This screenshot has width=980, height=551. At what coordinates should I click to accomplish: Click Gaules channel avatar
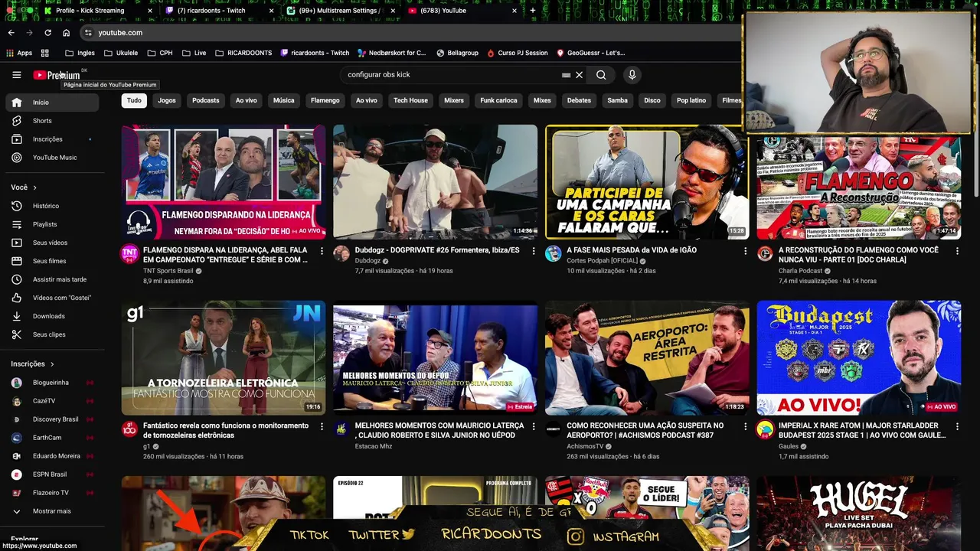[765, 429]
